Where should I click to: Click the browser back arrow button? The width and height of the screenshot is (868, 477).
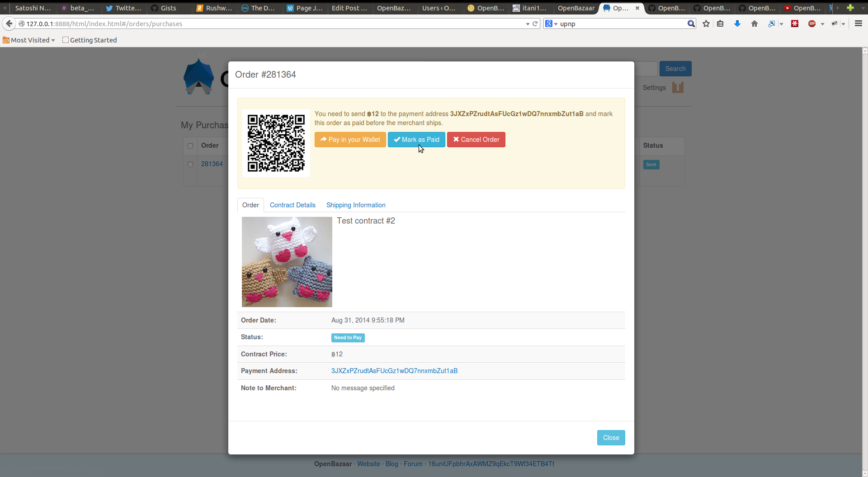pos(9,23)
